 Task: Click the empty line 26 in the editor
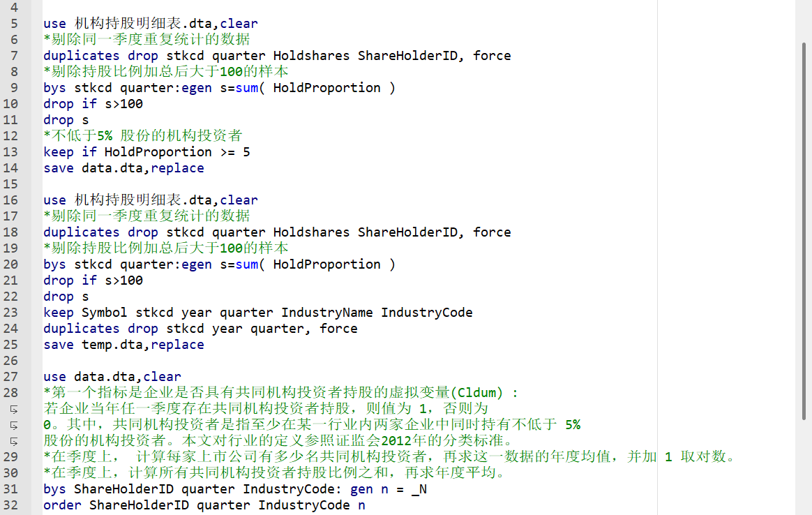click(x=279, y=361)
